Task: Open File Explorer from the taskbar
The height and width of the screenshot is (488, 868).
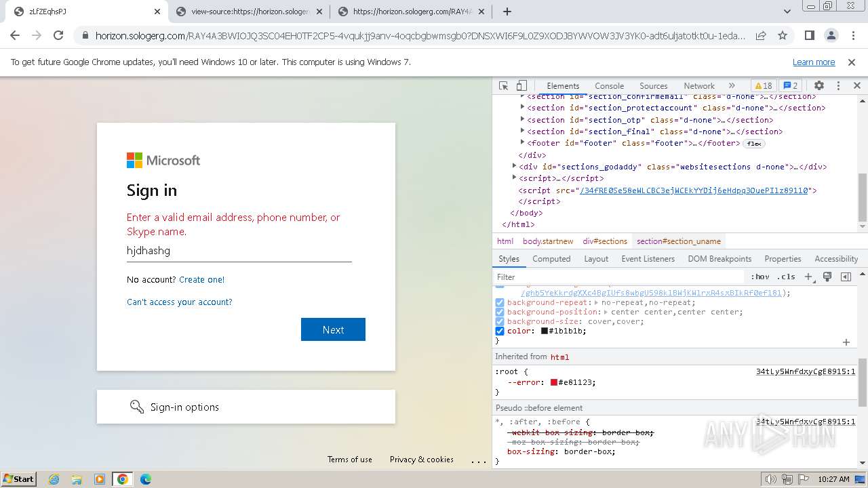Action: (77, 479)
